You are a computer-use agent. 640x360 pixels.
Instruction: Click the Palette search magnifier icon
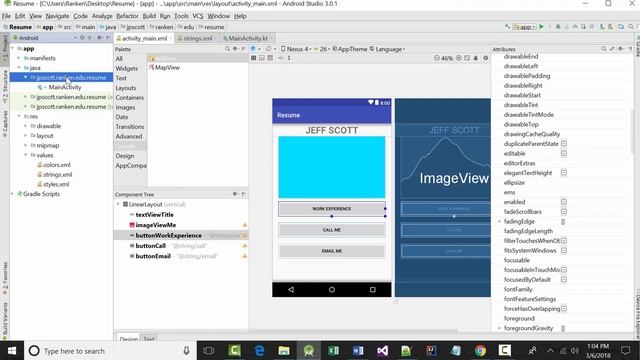(x=227, y=49)
